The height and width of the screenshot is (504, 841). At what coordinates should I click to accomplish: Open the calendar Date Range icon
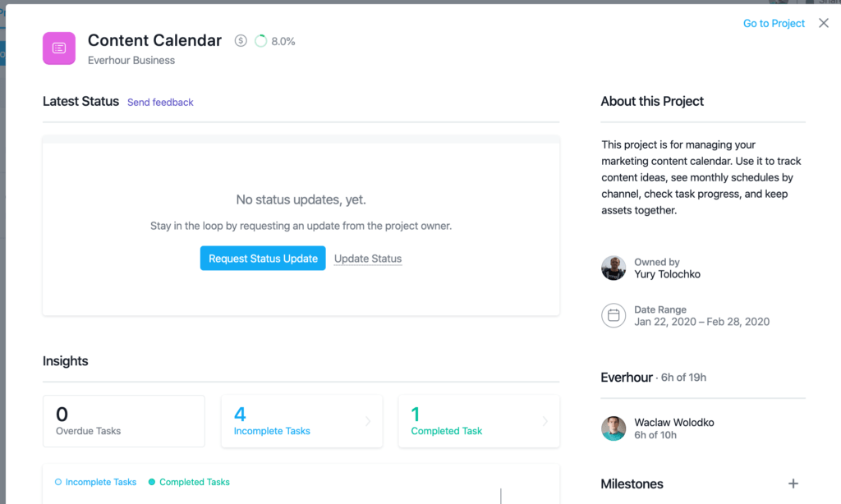614,315
